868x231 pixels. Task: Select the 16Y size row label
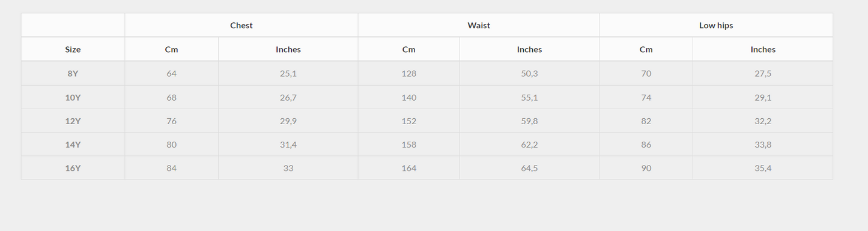(x=73, y=168)
